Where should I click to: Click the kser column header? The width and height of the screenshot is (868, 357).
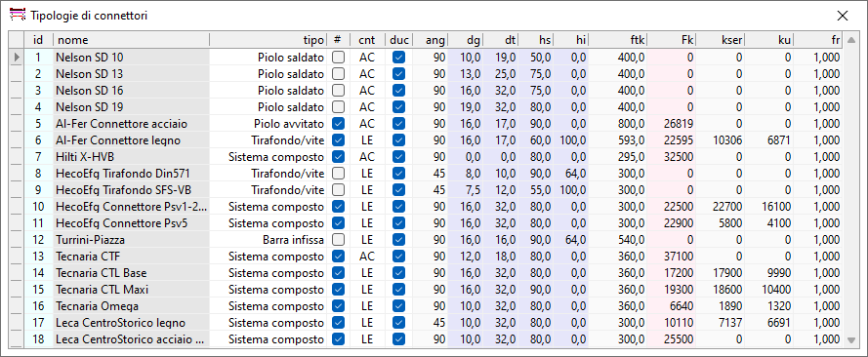coord(721,40)
